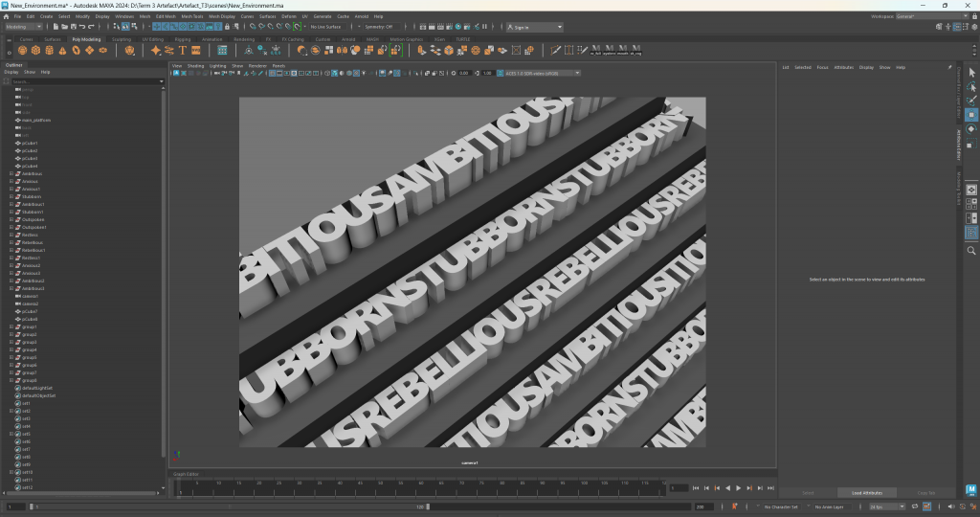Image resolution: width=980 pixels, height=517 pixels.
Task: Click the Extrude shelf icon
Action: (x=422, y=50)
